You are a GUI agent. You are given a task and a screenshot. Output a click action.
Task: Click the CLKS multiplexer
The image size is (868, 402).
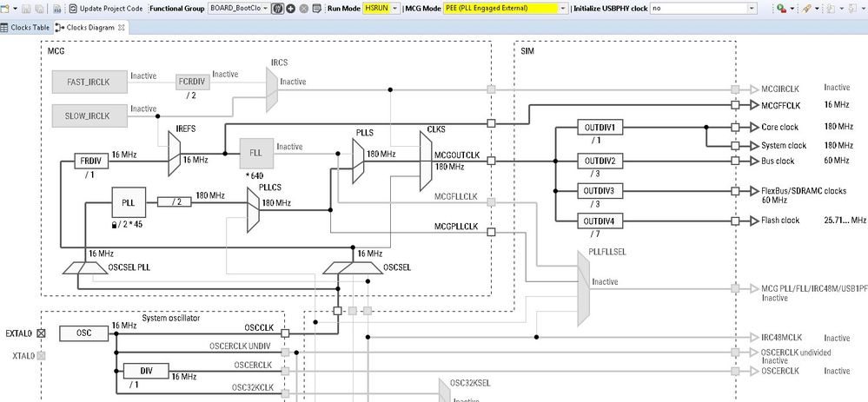(x=426, y=161)
